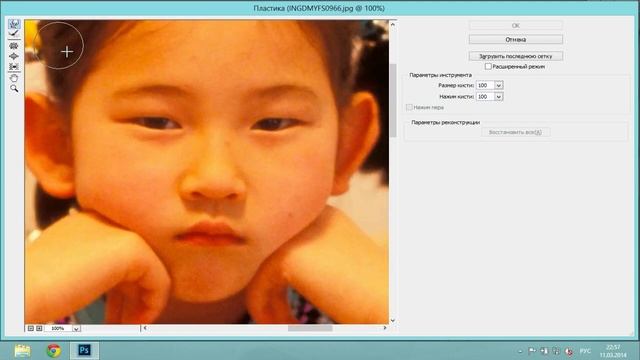
Task: Select the Forward Warp tool
Action: click(14, 24)
